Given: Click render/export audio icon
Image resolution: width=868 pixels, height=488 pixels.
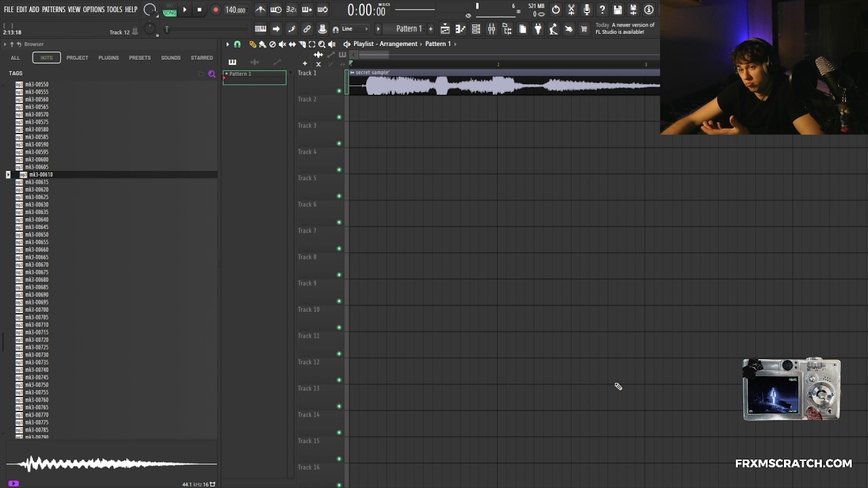Looking at the screenshot, I should click(x=633, y=9).
